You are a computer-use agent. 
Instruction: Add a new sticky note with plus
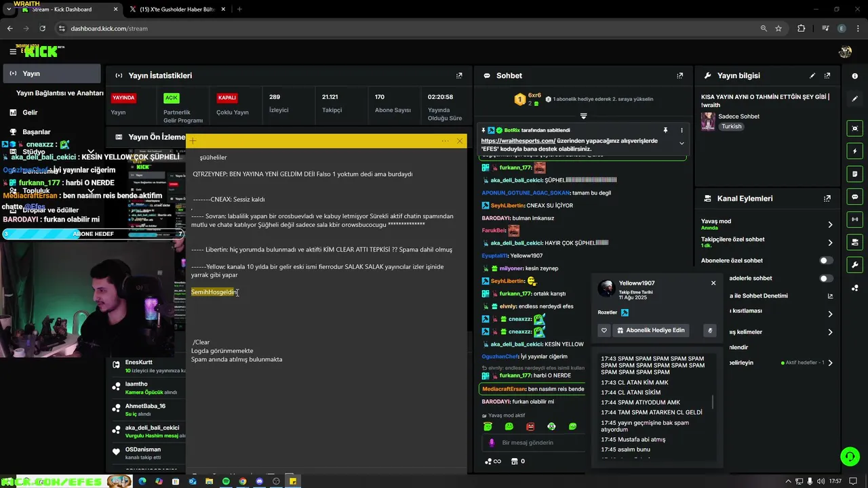click(193, 141)
